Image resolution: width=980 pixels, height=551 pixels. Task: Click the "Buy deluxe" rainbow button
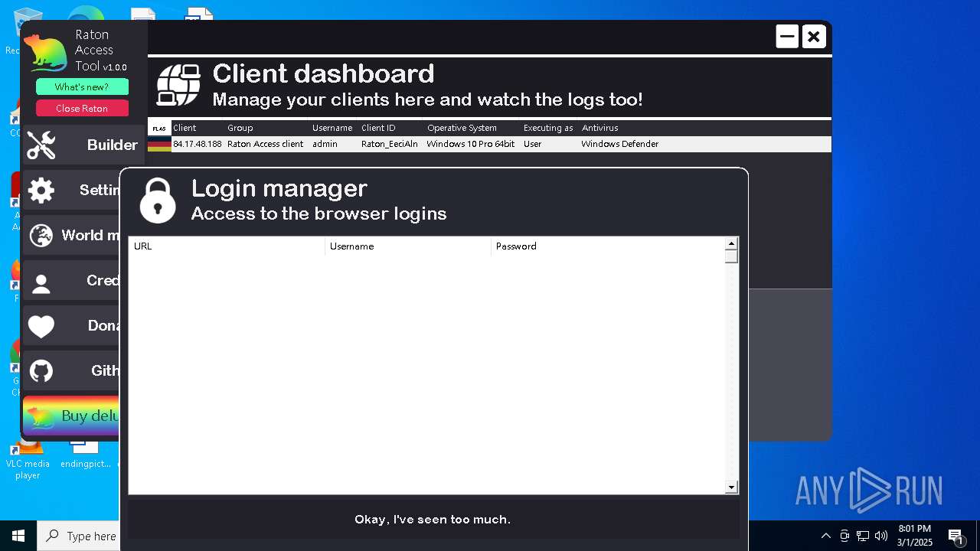pyautogui.click(x=71, y=416)
